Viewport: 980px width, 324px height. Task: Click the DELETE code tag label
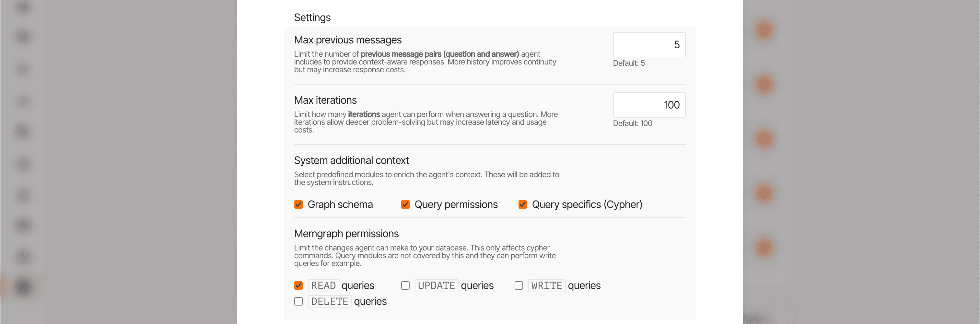pyautogui.click(x=329, y=302)
